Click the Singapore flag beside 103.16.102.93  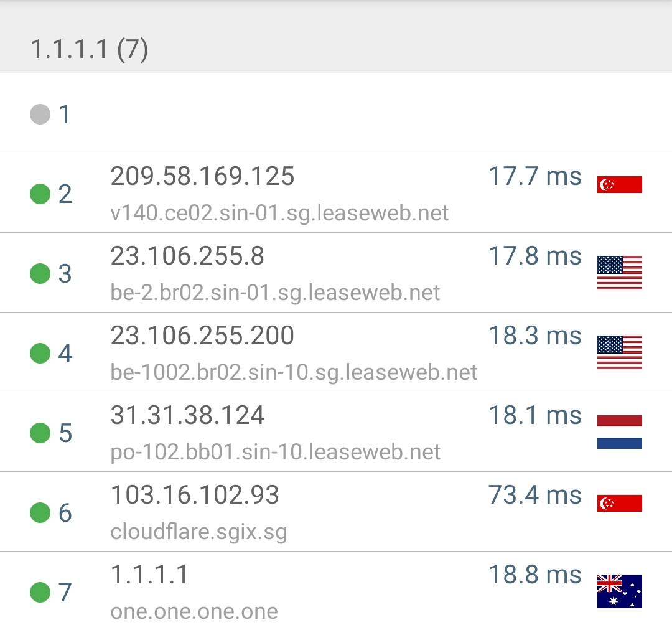pos(619,503)
